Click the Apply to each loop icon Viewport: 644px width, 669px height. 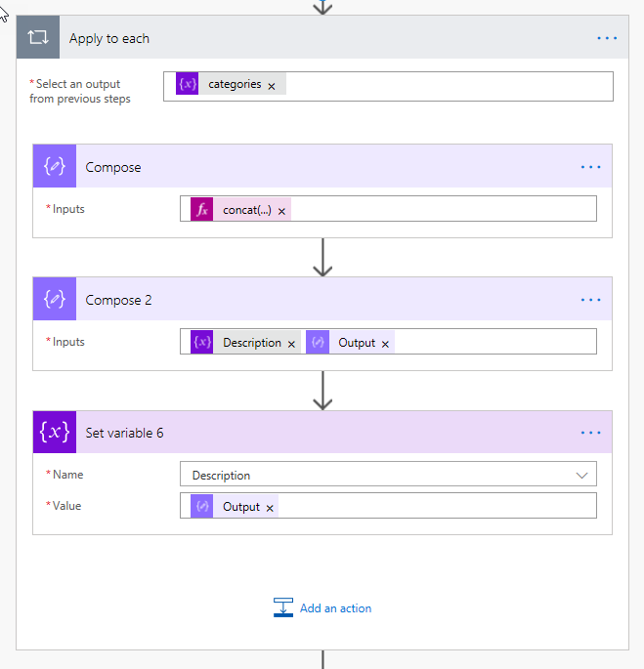click(x=38, y=38)
